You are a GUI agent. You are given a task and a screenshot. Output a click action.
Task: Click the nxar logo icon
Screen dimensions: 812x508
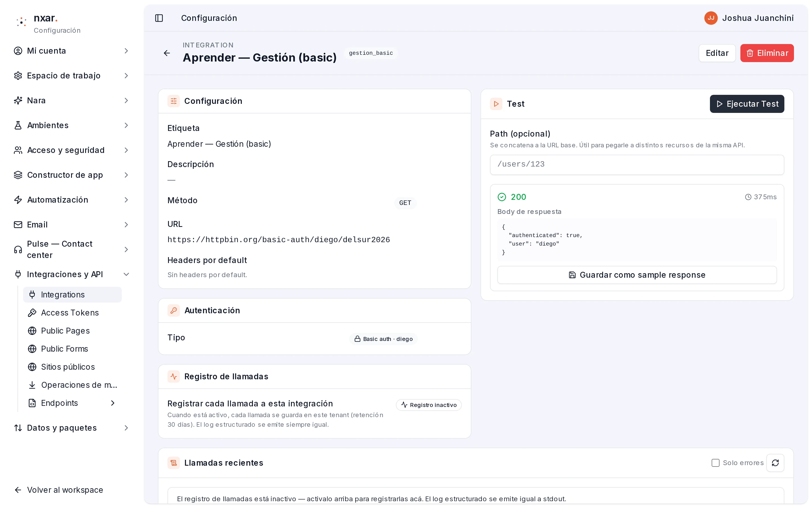point(21,22)
